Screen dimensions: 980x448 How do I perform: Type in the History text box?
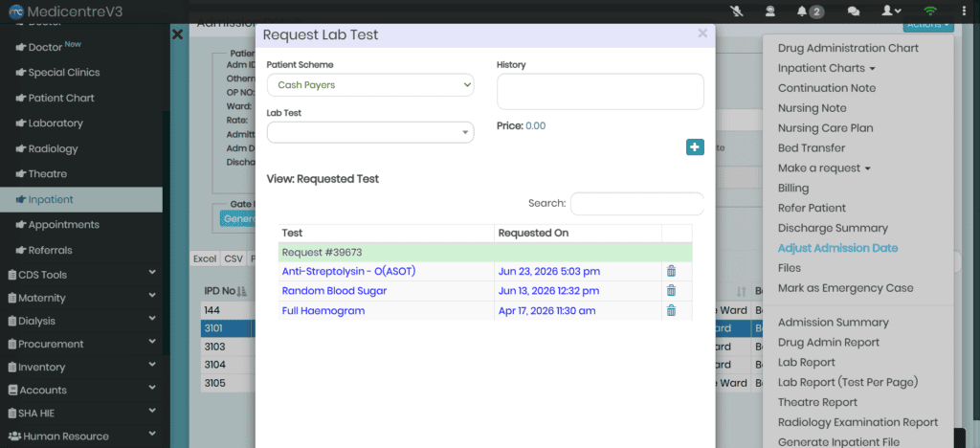tap(600, 91)
